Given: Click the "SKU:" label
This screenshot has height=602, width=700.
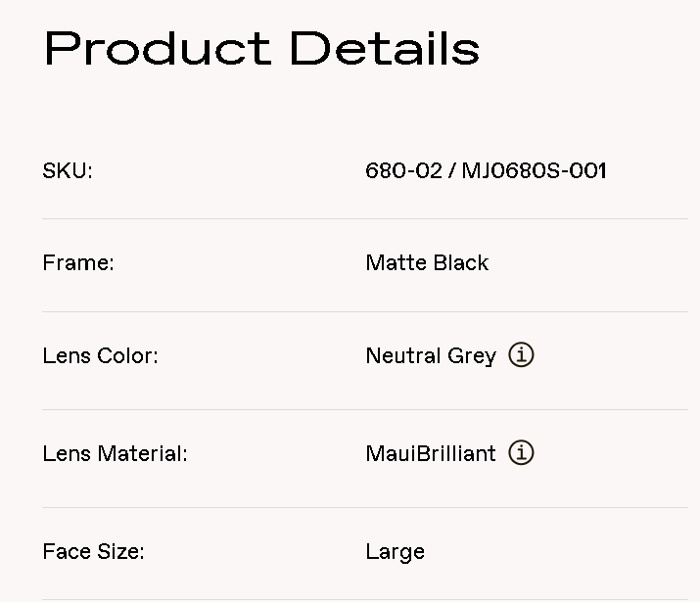Looking at the screenshot, I should pos(68,170).
